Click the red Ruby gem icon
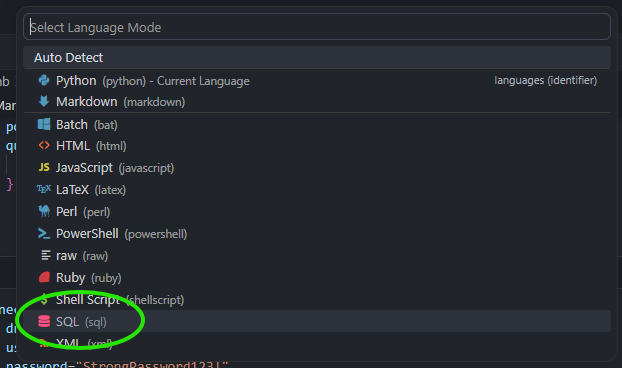622x368 pixels. tap(44, 277)
